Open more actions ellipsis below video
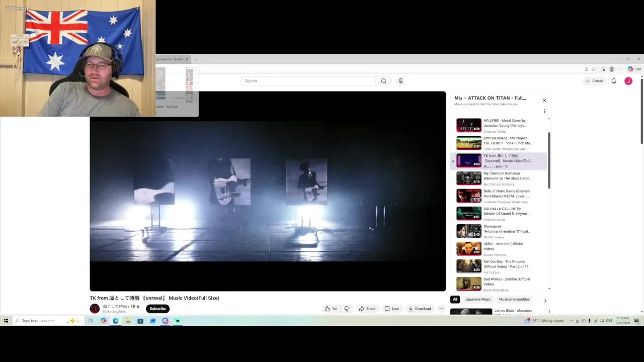644x362 pixels. point(441,309)
